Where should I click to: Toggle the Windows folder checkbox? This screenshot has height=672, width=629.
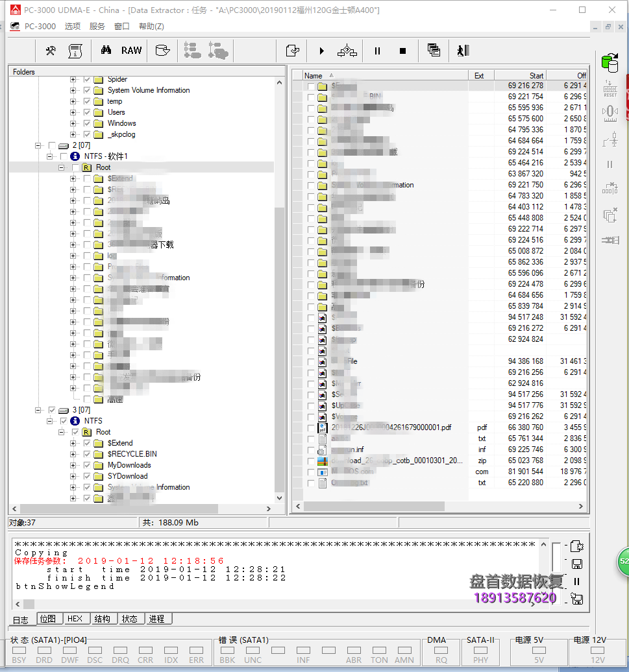tap(87, 123)
